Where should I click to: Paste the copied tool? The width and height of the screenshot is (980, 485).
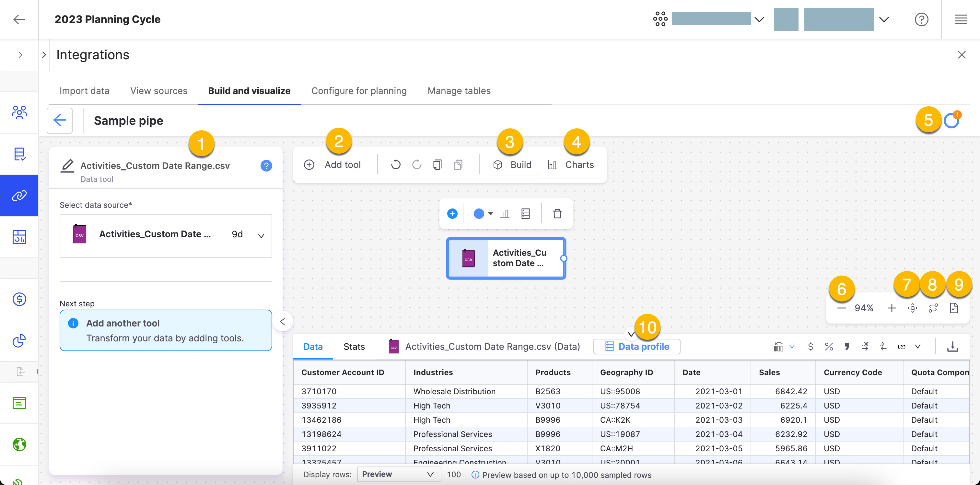[x=459, y=165]
